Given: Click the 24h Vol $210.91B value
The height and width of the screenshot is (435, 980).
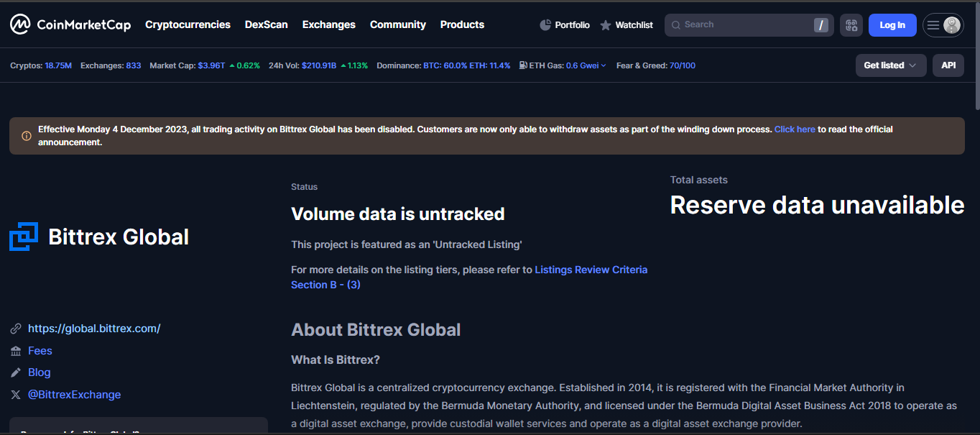Looking at the screenshot, I should [319, 65].
